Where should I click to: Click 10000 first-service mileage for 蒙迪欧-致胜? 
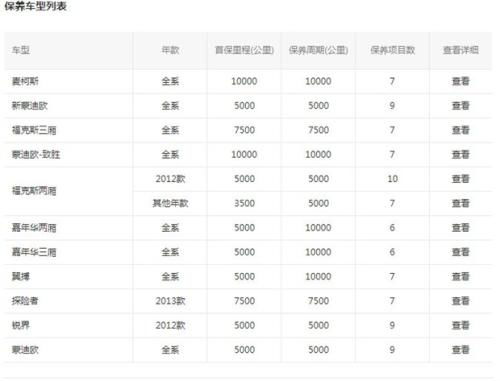(x=244, y=154)
